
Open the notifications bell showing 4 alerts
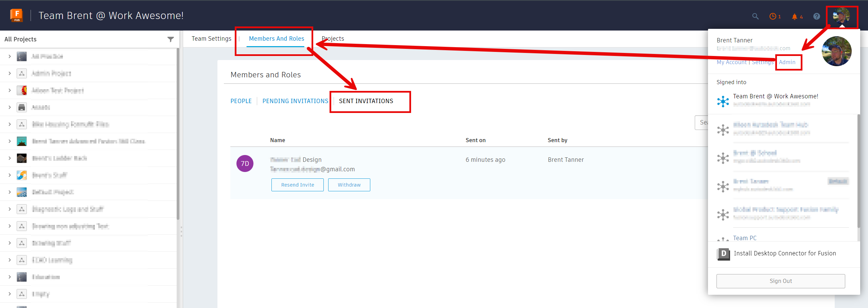point(795,16)
